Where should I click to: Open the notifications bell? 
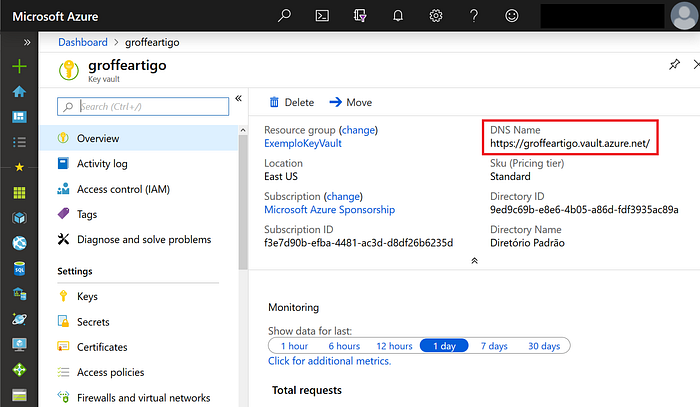click(398, 16)
